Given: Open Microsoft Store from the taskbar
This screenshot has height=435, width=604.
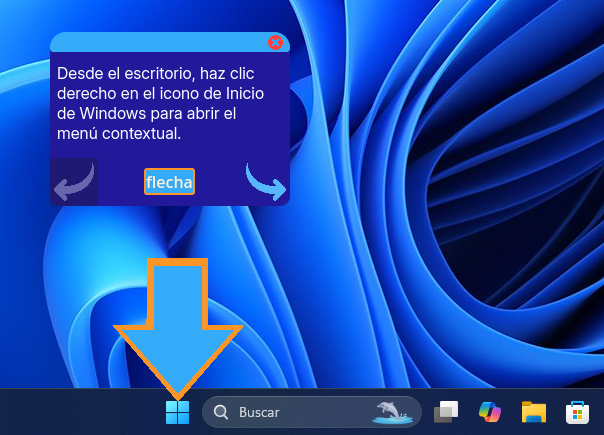Looking at the screenshot, I should tap(578, 412).
